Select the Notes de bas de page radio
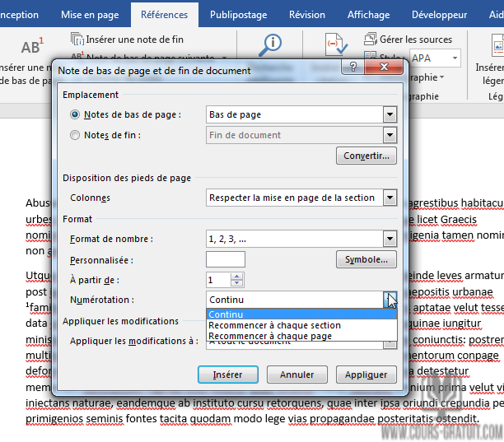The width and height of the screenshot is (504, 442). (77, 115)
